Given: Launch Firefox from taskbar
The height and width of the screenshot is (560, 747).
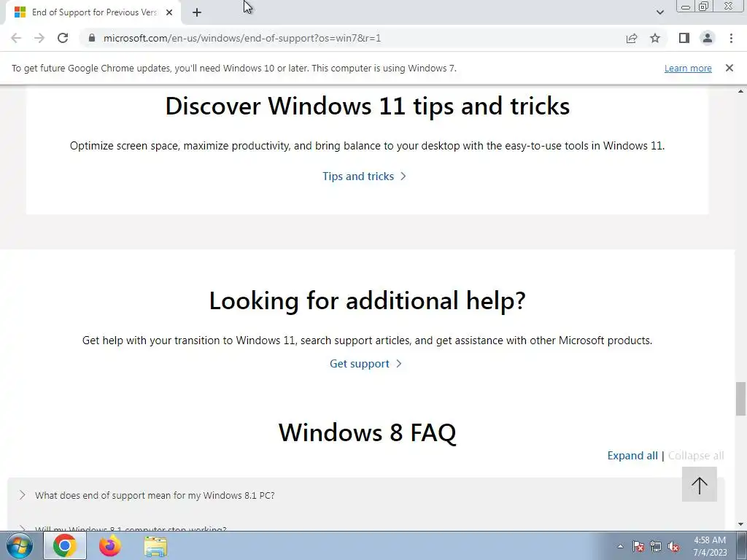Looking at the screenshot, I should click(x=110, y=546).
